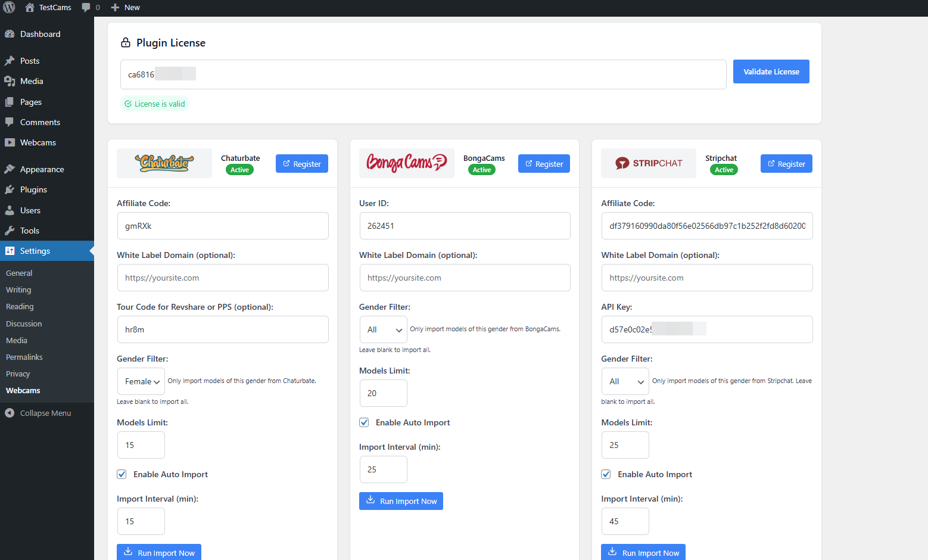Click the BongaCams Models Limit field
Image resolution: width=928 pixels, height=560 pixels.
point(384,393)
